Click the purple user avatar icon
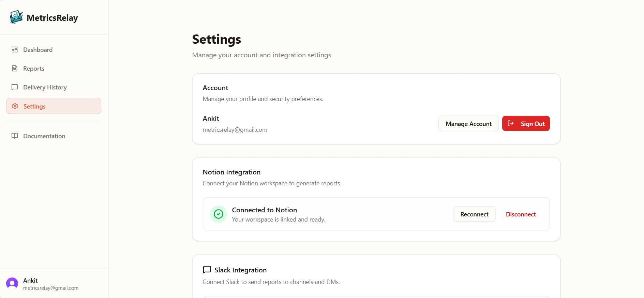Screen dimensions: 644x298 tap(12, 283)
